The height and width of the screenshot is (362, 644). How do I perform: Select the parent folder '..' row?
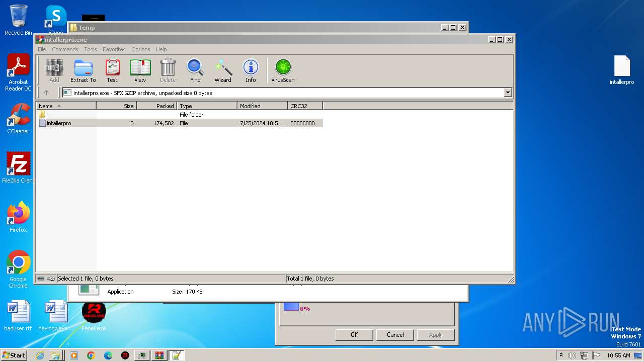pyautogui.click(x=180, y=115)
